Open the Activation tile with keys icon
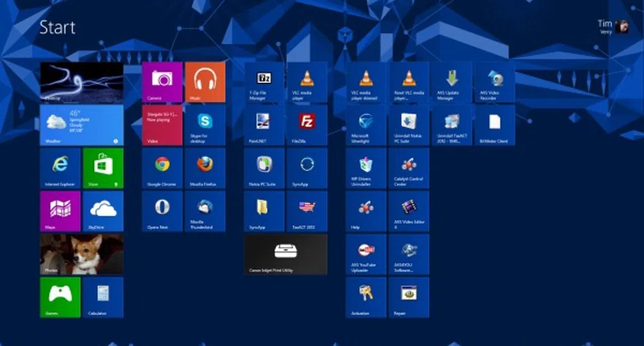 366,298
